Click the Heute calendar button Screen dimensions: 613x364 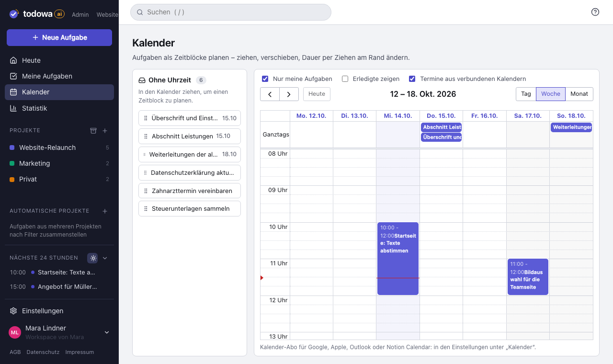tap(317, 94)
